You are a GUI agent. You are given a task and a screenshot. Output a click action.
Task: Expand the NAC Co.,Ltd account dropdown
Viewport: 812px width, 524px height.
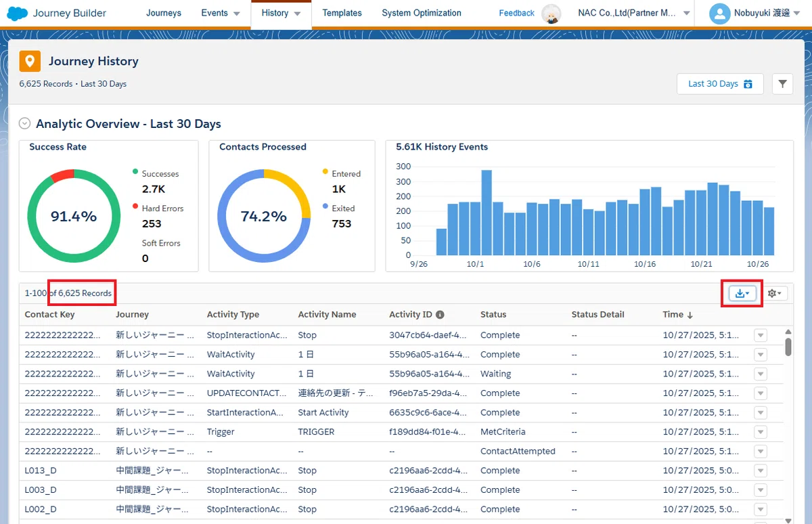(686, 14)
